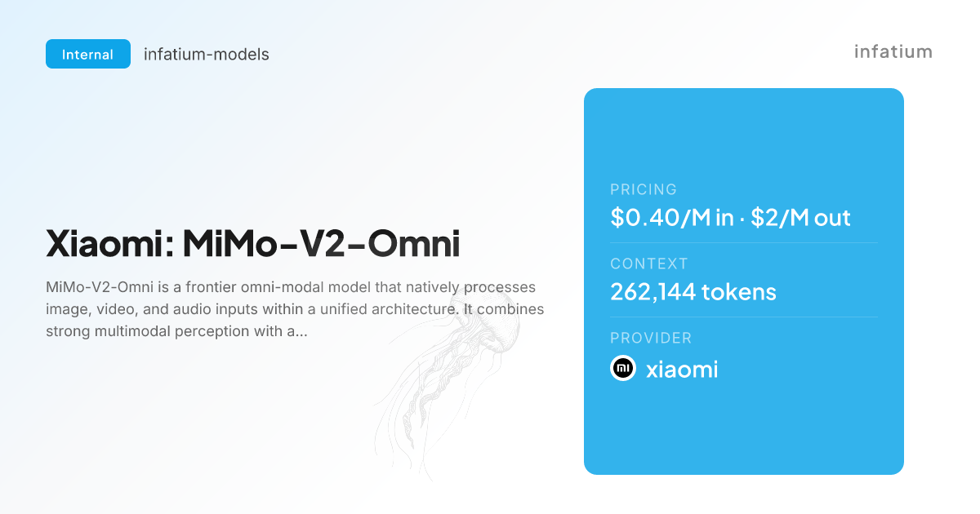980x514 pixels.
Task: Click the infatium brand logo text
Action: click(x=893, y=51)
